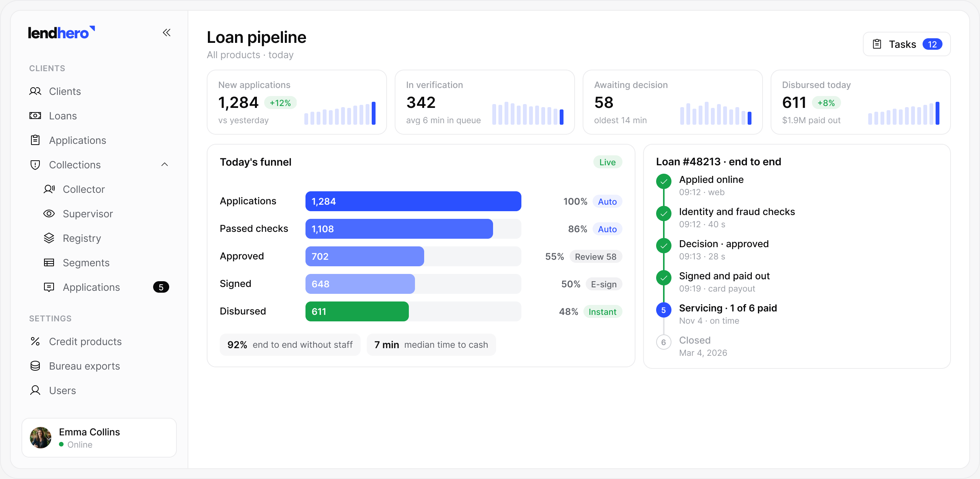The image size is (980, 479).
Task: Collapse the sidebar with double-chevron icon
Action: point(167,33)
